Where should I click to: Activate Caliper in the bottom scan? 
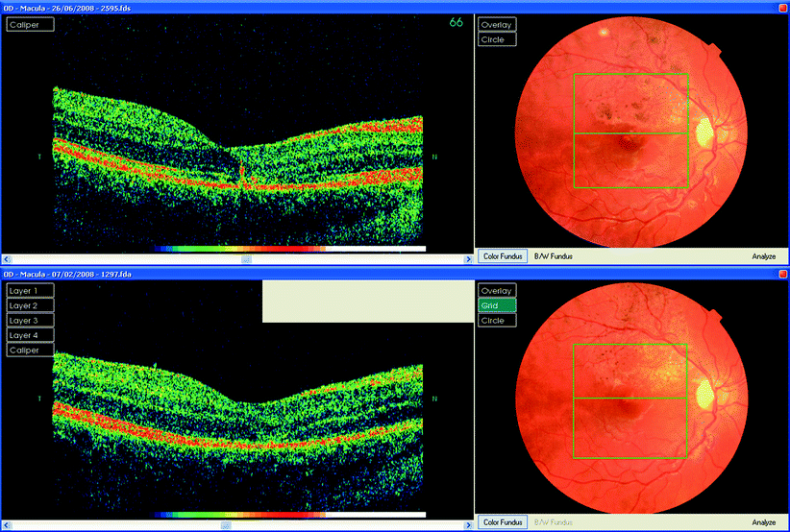pyautogui.click(x=30, y=351)
